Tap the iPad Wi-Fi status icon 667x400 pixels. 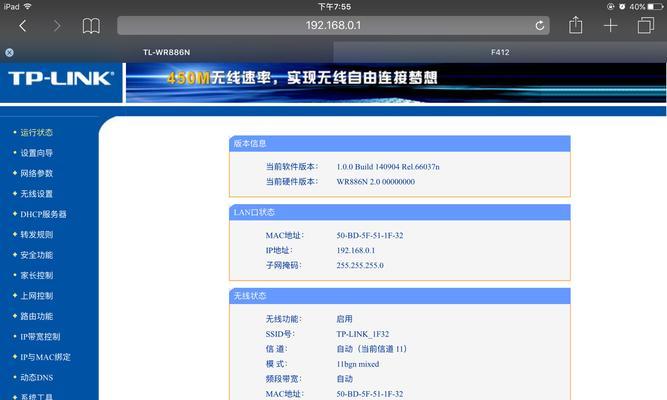click(x=28, y=6)
